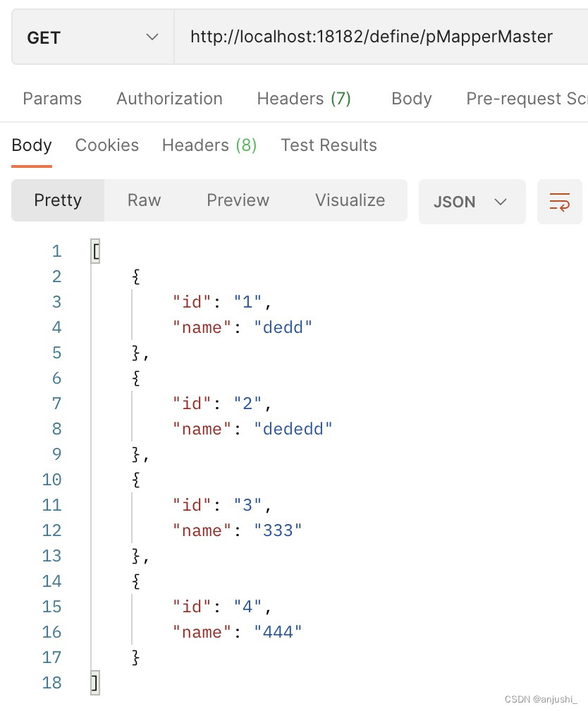Select the request Body tab
The height and width of the screenshot is (711, 588).
tap(412, 99)
